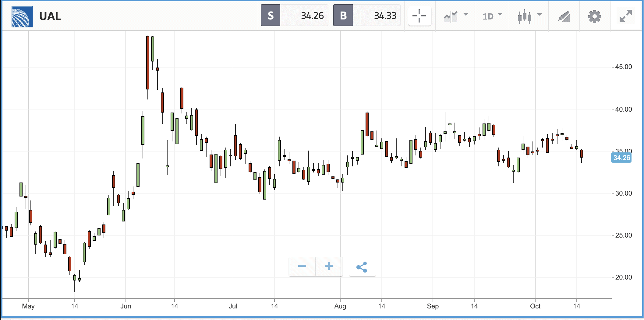
Task: Enable the crosshair tool
Action: pyautogui.click(x=419, y=16)
